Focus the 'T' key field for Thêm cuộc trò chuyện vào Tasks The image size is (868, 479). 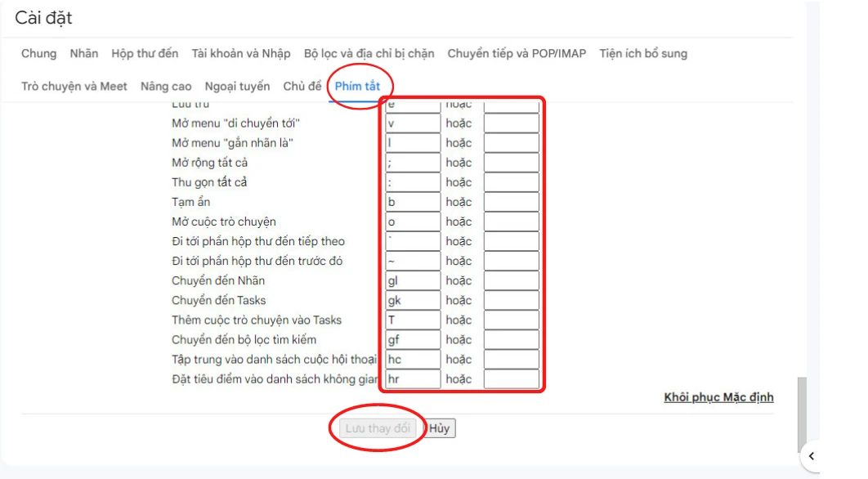click(413, 320)
